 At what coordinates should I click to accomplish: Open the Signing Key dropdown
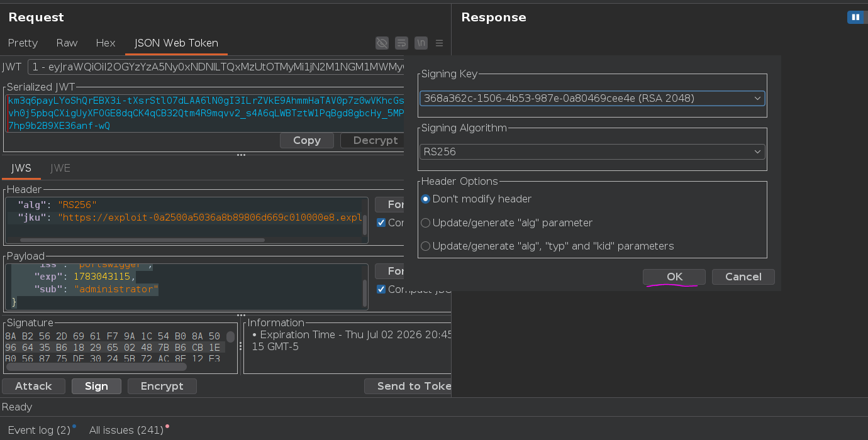point(593,98)
